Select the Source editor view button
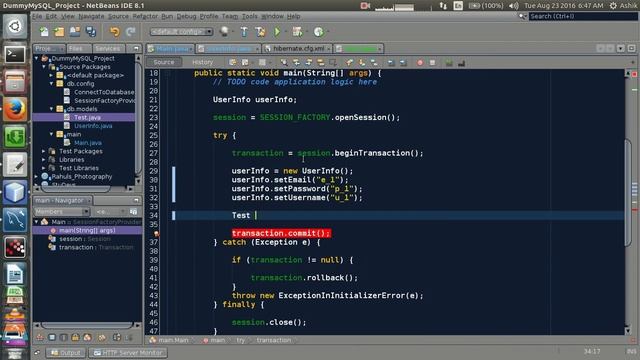Viewport: 640px width, 360px height. (164, 62)
